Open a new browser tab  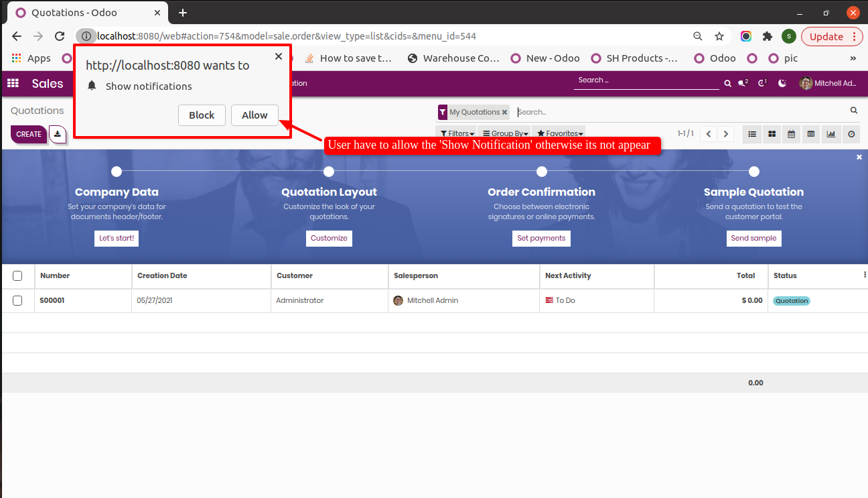(183, 13)
